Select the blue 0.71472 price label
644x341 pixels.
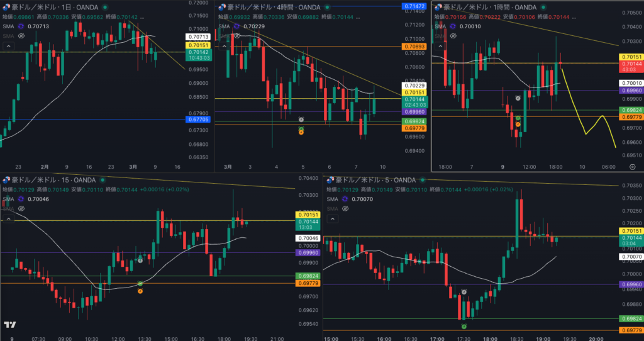[414, 6]
